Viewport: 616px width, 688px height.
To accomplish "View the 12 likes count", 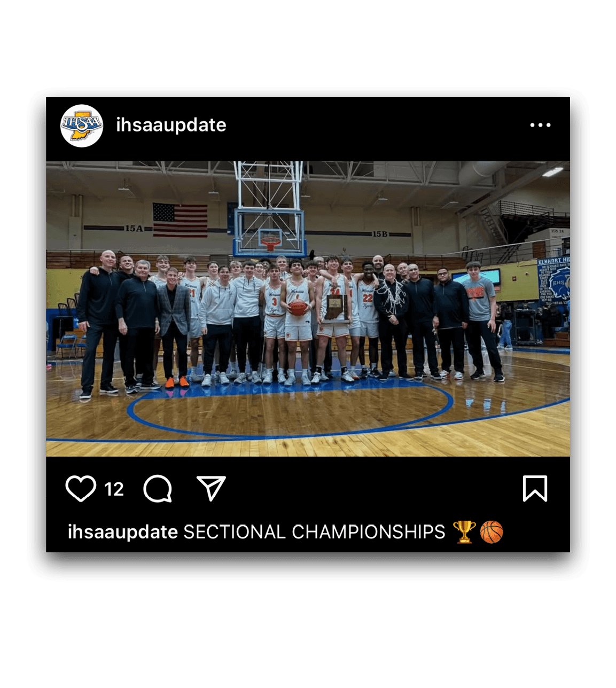I will 114,489.
